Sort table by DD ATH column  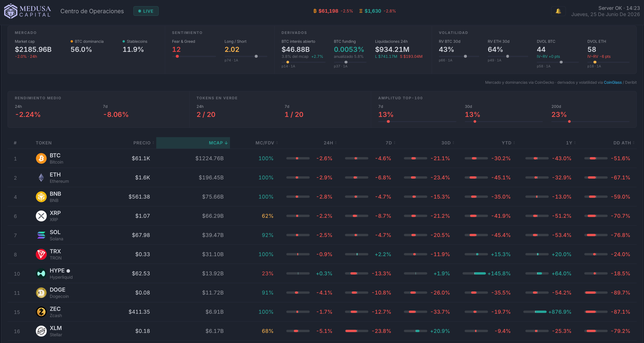pos(624,143)
